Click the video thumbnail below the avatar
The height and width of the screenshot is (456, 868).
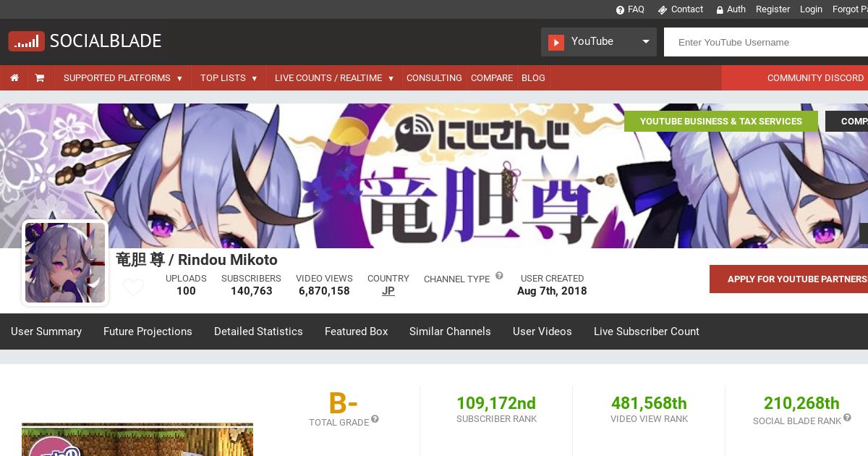pyautogui.click(x=137, y=439)
